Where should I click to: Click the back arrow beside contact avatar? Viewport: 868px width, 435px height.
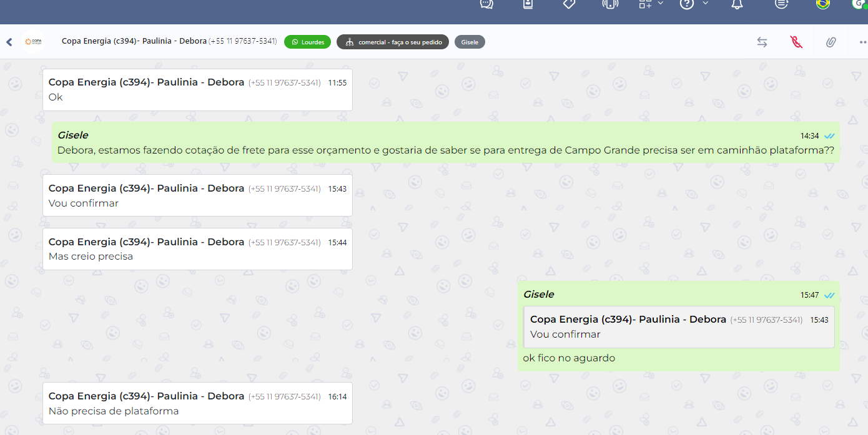tap(9, 42)
